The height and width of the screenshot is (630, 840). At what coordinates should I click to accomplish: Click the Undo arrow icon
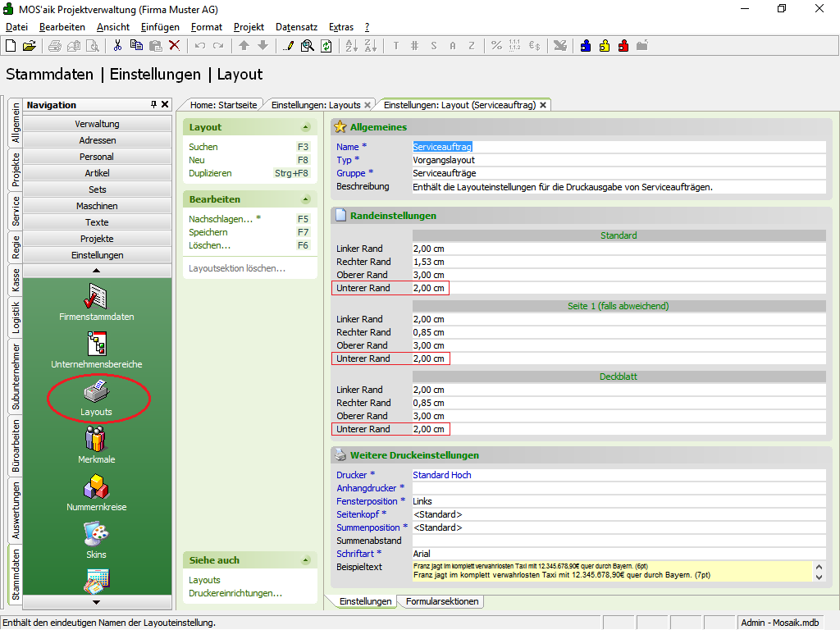(x=200, y=46)
